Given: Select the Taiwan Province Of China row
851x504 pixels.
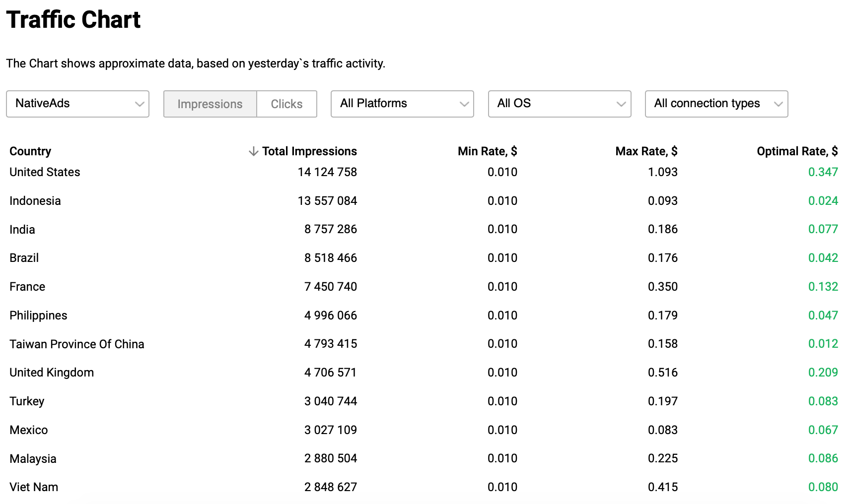Looking at the screenshot, I should pos(77,344).
